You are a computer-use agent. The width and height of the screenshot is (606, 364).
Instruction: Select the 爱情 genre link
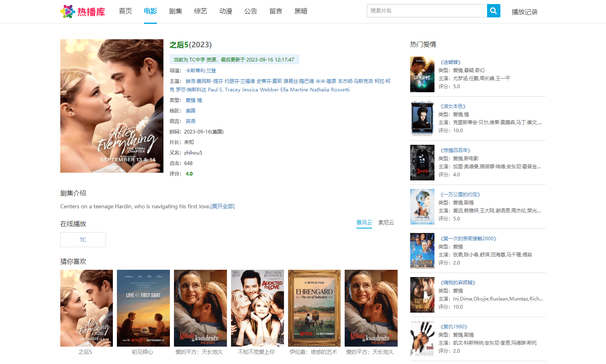(x=191, y=100)
